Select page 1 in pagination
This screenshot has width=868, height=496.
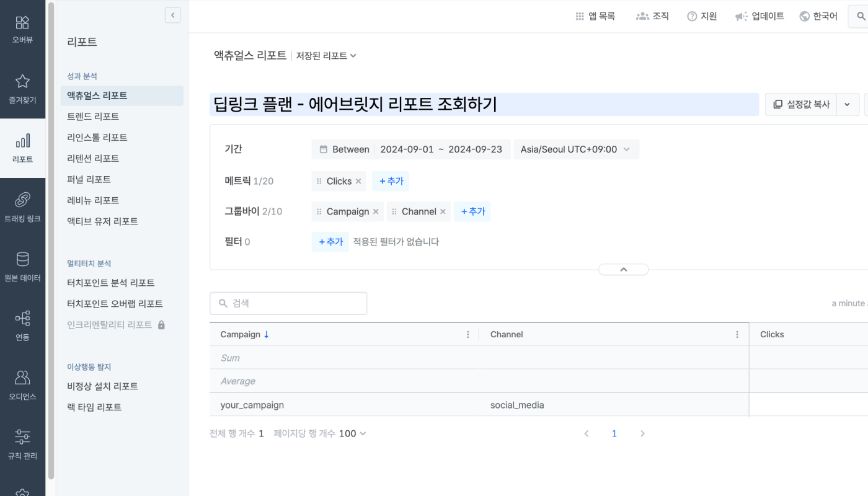click(614, 433)
